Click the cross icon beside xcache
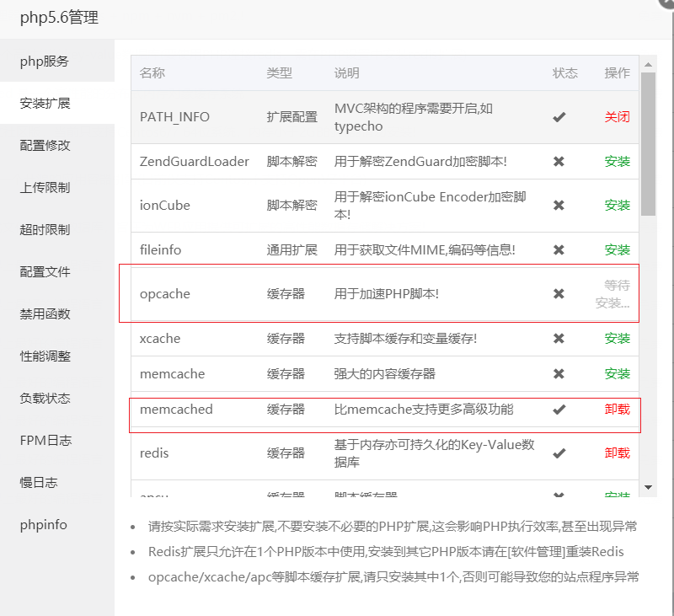The height and width of the screenshot is (616, 674). click(x=559, y=338)
